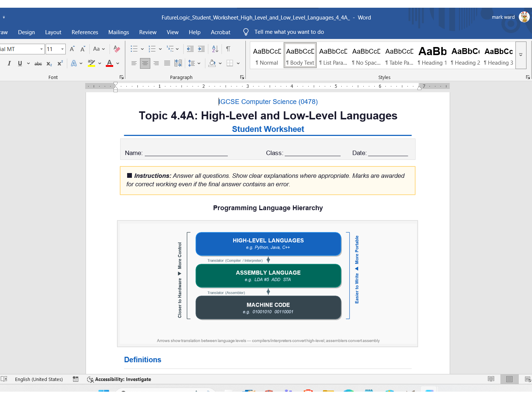The height and width of the screenshot is (399, 532).
Task: Apply the Body Text style
Action: point(300,55)
